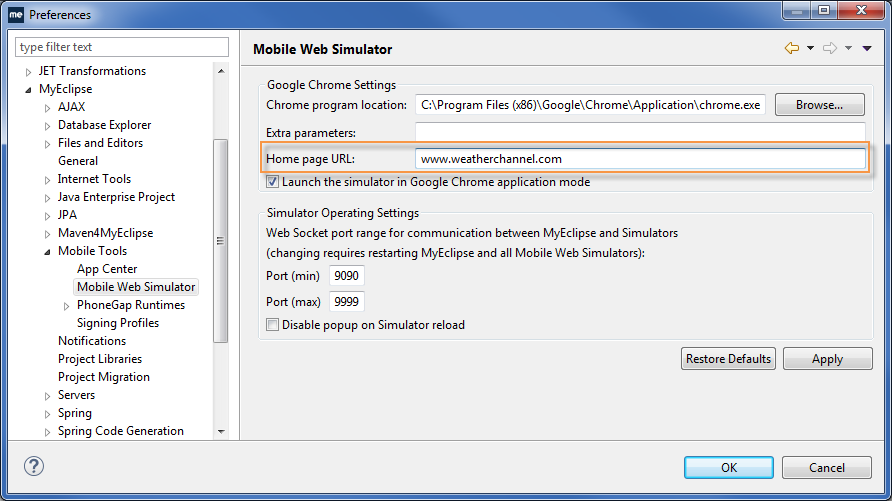Select App Center in the tree
This screenshot has height=501, width=892.
(107, 269)
